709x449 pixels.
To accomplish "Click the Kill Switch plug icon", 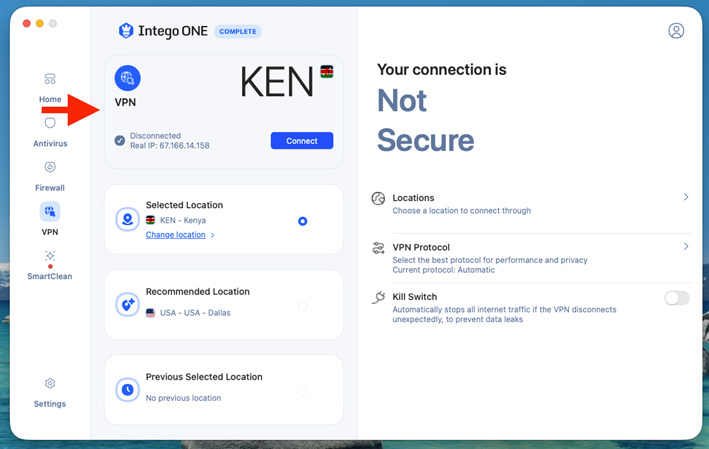I will (378, 298).
